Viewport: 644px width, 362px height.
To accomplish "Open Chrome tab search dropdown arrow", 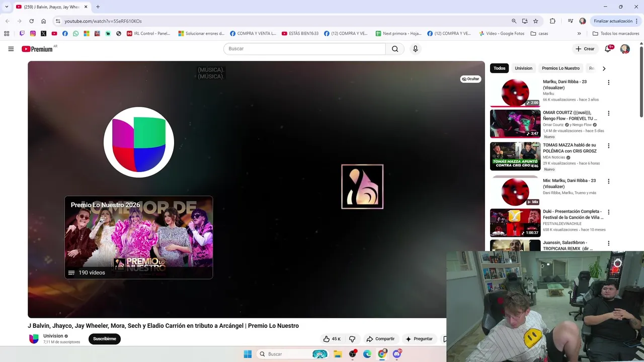I will click(x=7, y=7).
